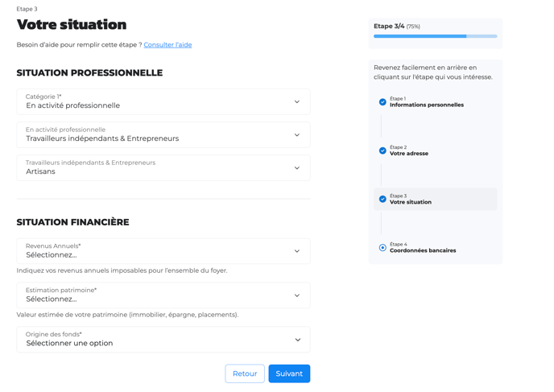Click the Étape 1 completed checkmark icon
Screen dimensions: 554x392
(x=382, y=102)
